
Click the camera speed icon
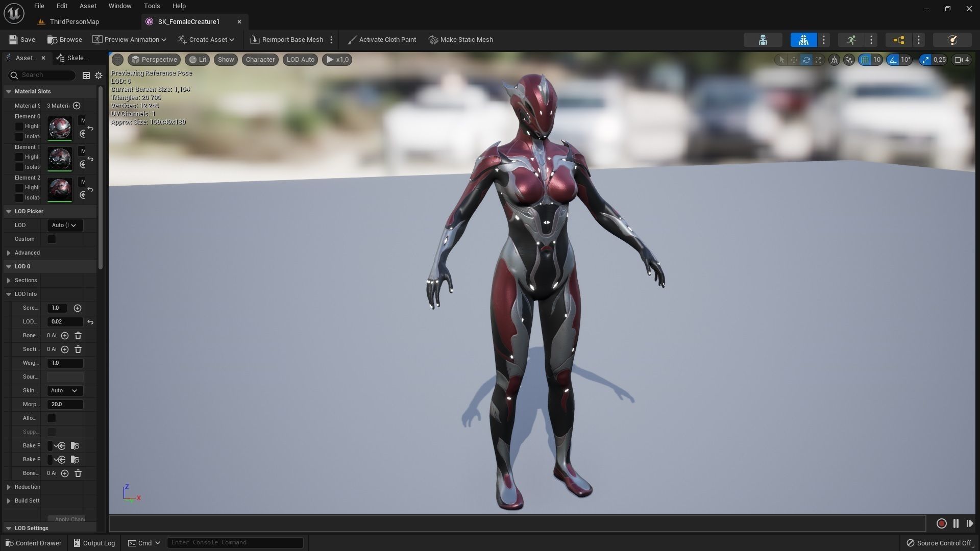pos(962,60)
